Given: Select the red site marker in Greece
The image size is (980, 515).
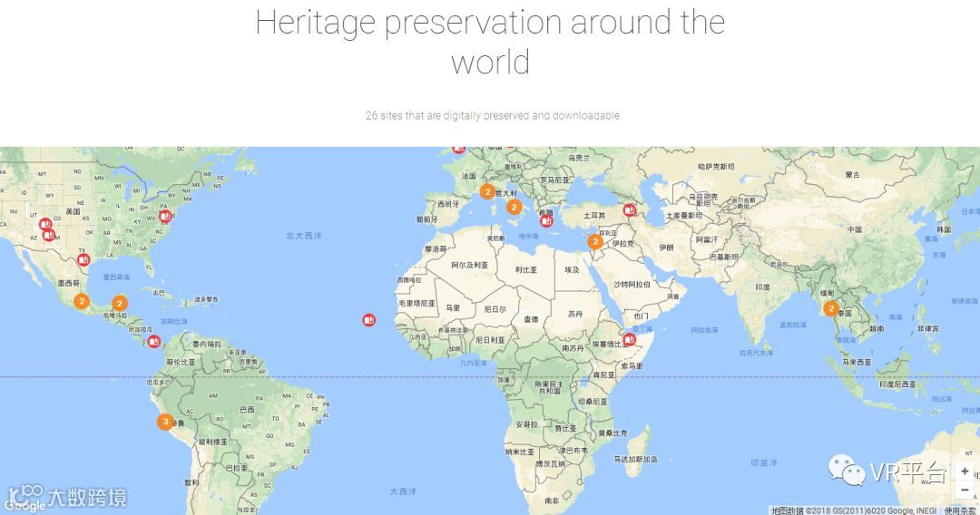Looking at the screenshot, I should click(546, 220).
